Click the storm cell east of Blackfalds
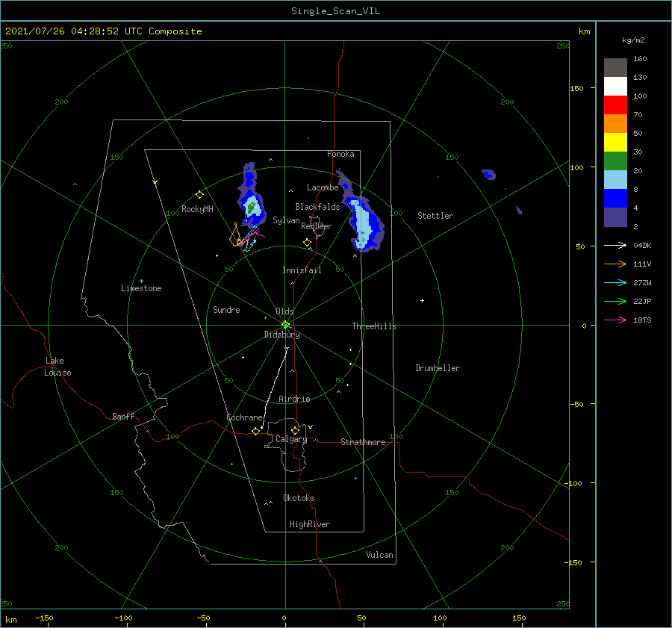672x628 pixels. (364, 223)
